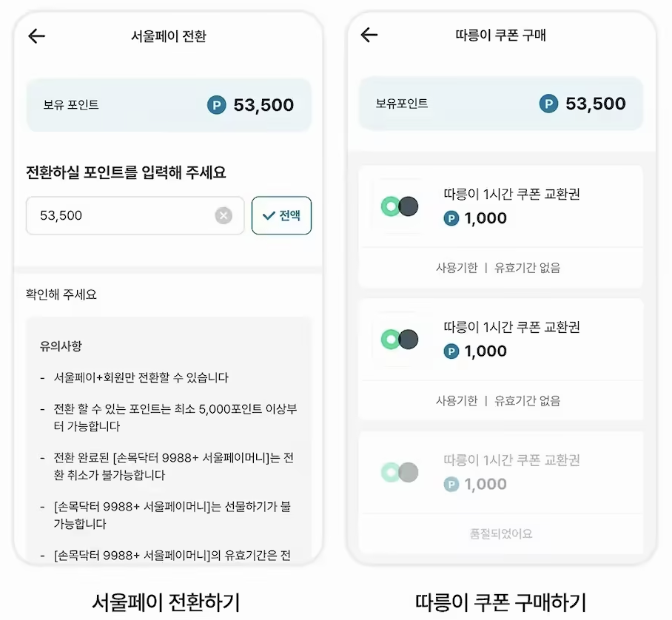Click the grayed P icon on the sold-out coupon

pos(452,485)
